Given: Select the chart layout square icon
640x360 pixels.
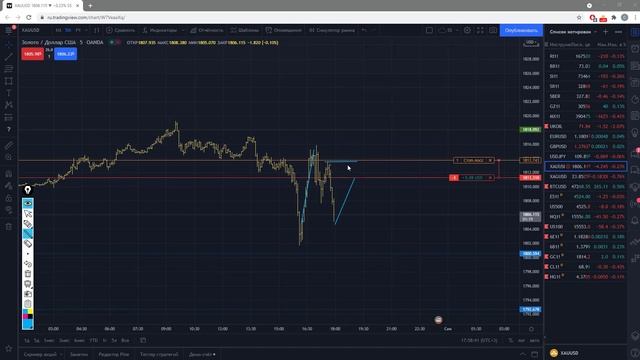Looking at the screenshot, I should 429,30.
